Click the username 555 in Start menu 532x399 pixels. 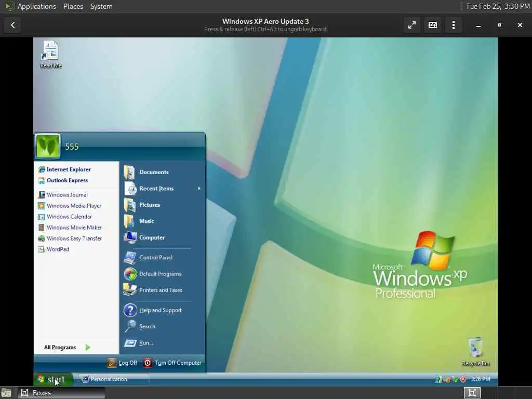(72, 147)
